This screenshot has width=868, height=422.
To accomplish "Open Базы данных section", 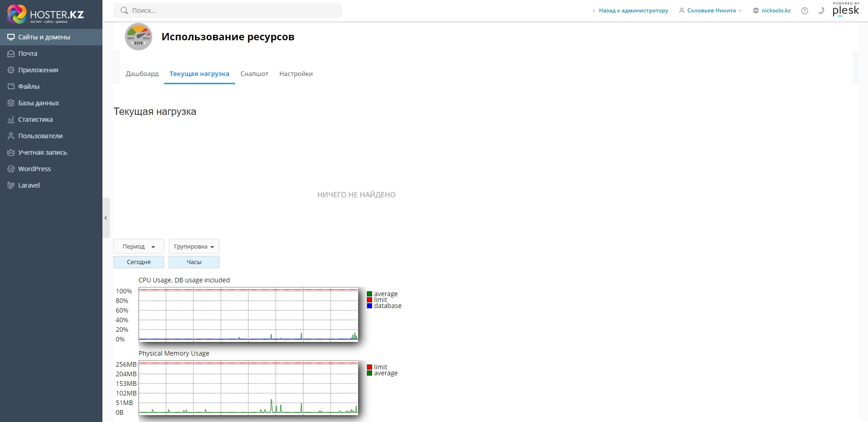I will (x=51, y=103).
